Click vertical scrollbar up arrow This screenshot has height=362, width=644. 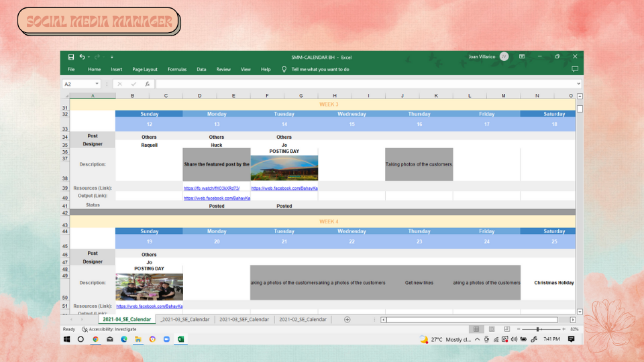pos(580,96)
